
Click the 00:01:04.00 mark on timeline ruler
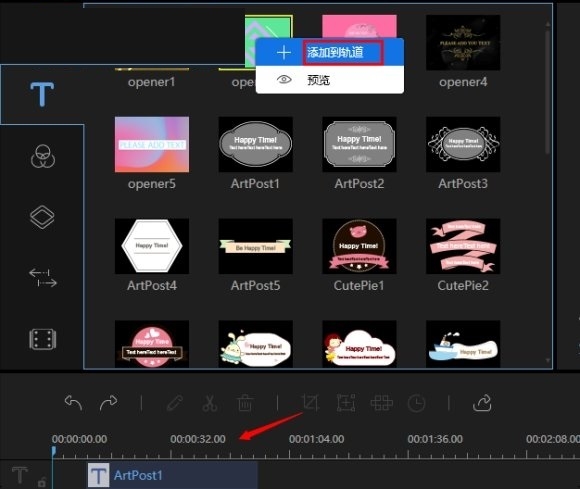[316, 439]
